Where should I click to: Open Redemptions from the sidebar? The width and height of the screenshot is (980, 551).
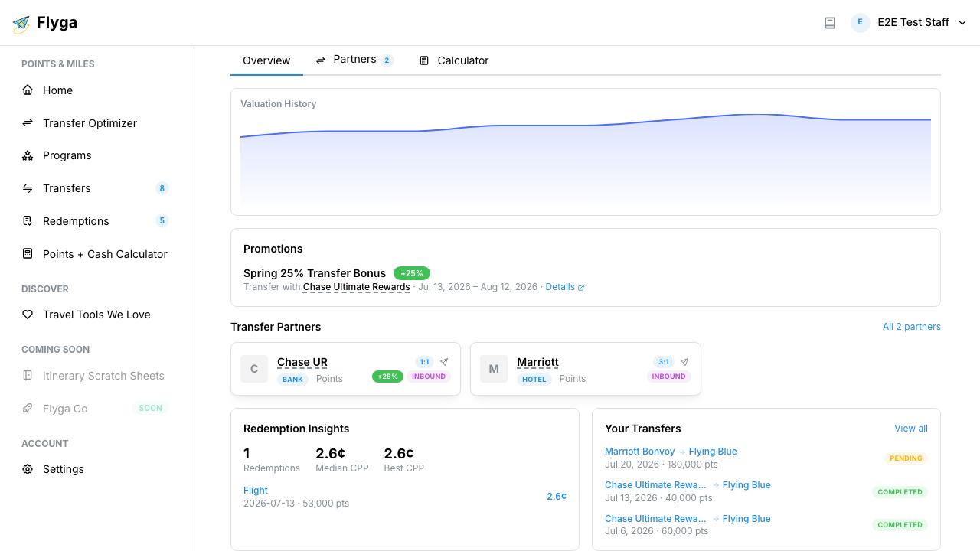[x=95, y=221]
